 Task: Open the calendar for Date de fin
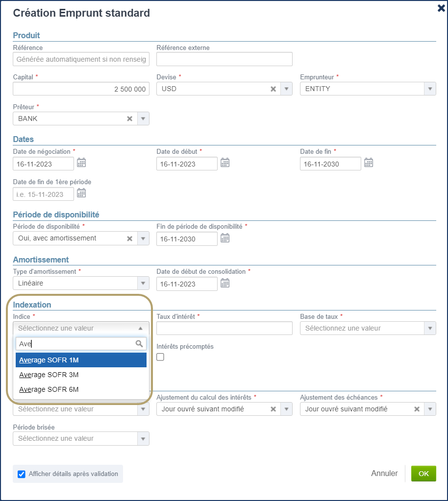(369, 163)
